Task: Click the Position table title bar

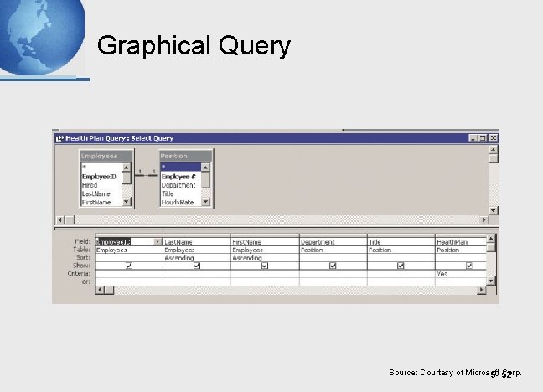Action: pos(186,156)
